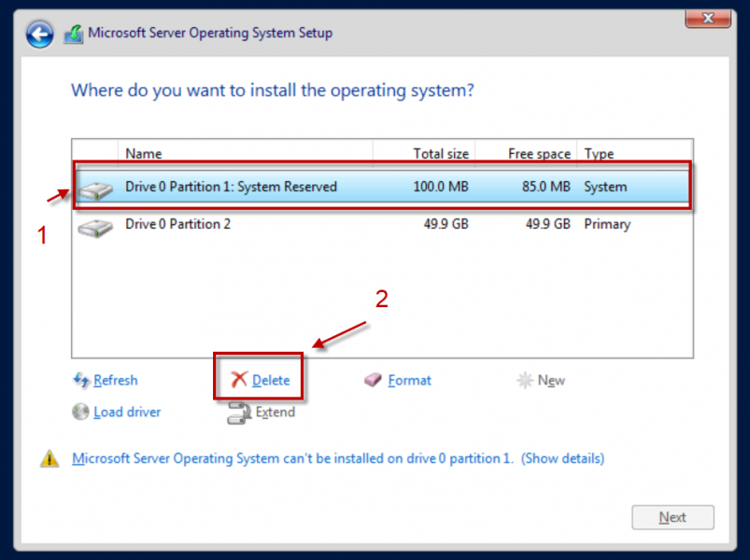Viewport: 750px width, 560px height.
Task: Click the yellow warning triangle icon
Action: 50,458
